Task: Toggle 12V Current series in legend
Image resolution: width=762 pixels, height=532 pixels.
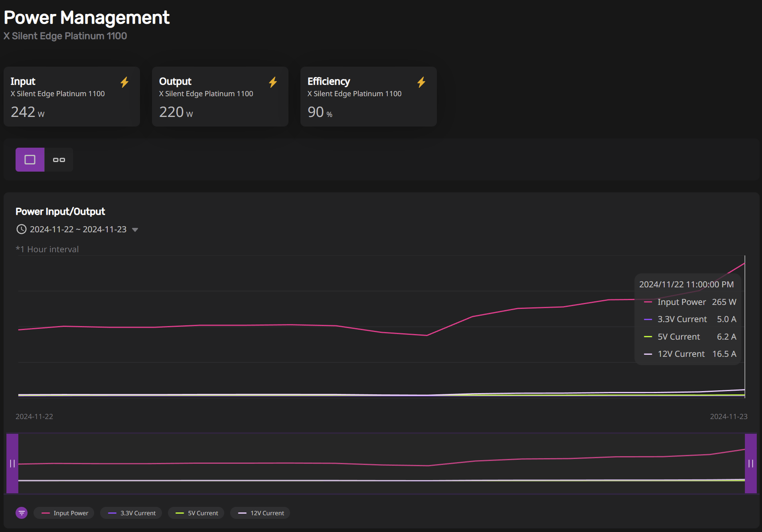Action: [260, 513]
